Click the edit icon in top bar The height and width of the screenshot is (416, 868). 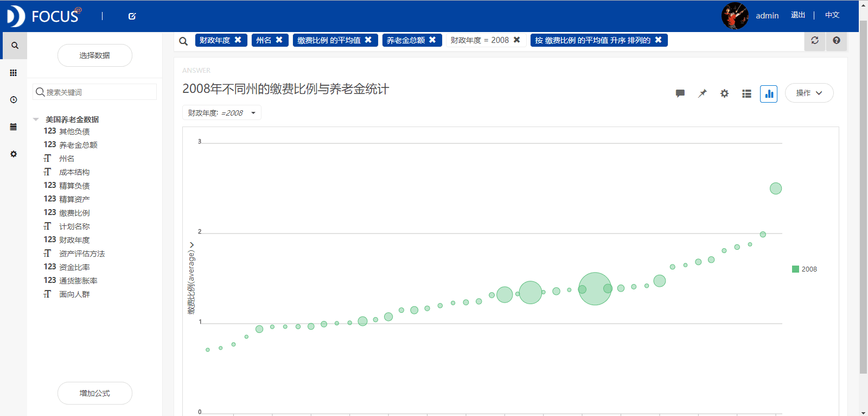click(132, 16)
